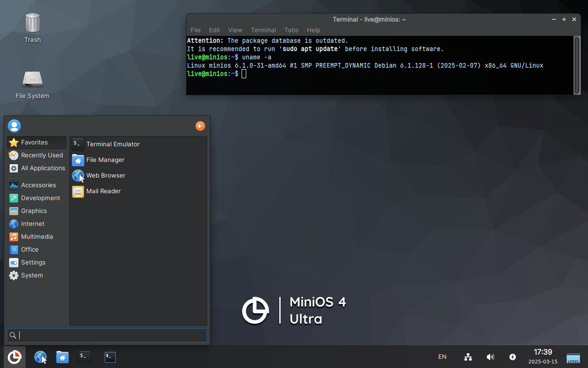Click the uname -a output line in Terminal
Viewport: 588px width, 368px height.
click(x=365, y=66)
